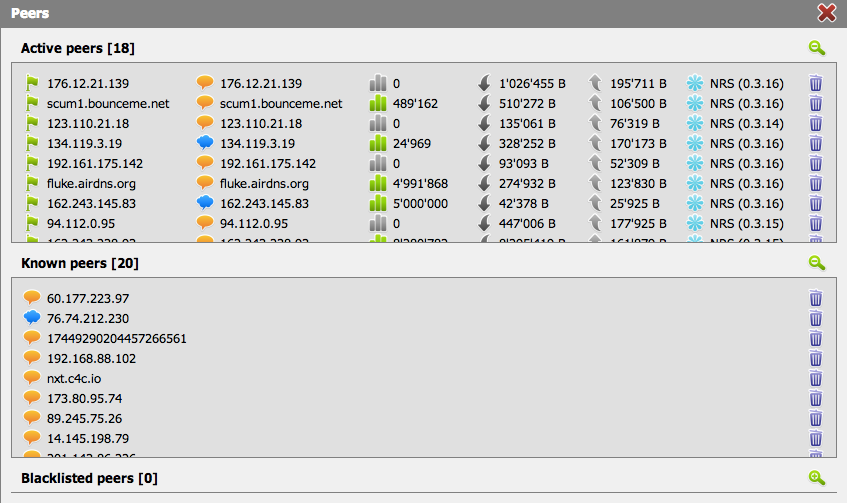
Task: Select the Peers dialog title
Action: point(30,14)
